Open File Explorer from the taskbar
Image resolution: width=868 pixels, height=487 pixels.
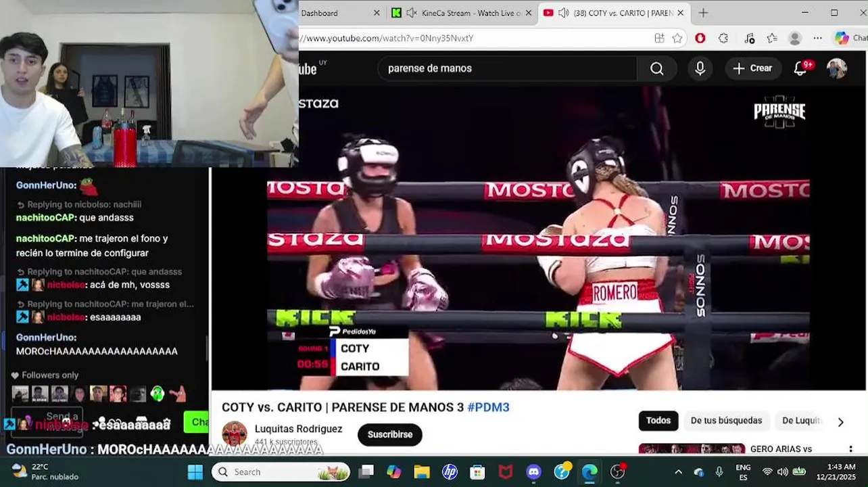pyautogui.click(x=422, y=471)
